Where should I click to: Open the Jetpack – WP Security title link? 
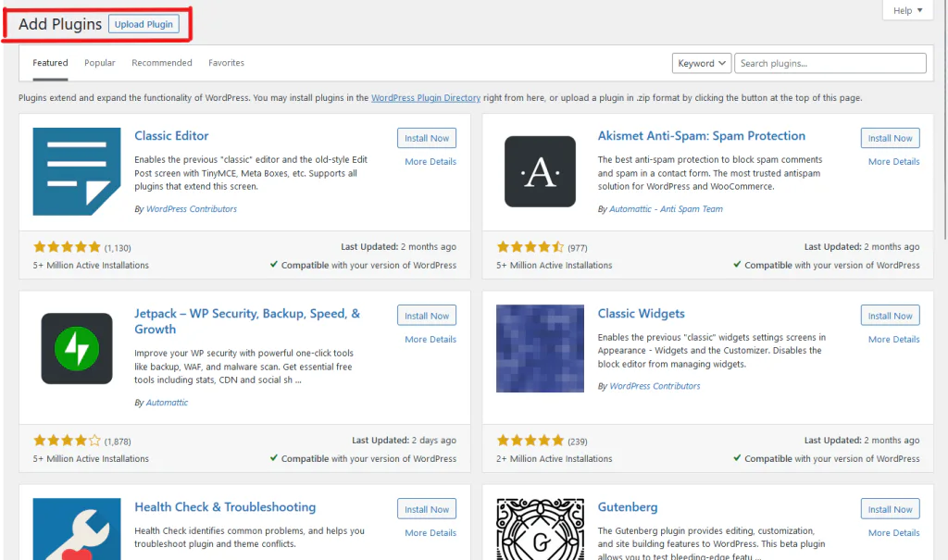point(246,321)
